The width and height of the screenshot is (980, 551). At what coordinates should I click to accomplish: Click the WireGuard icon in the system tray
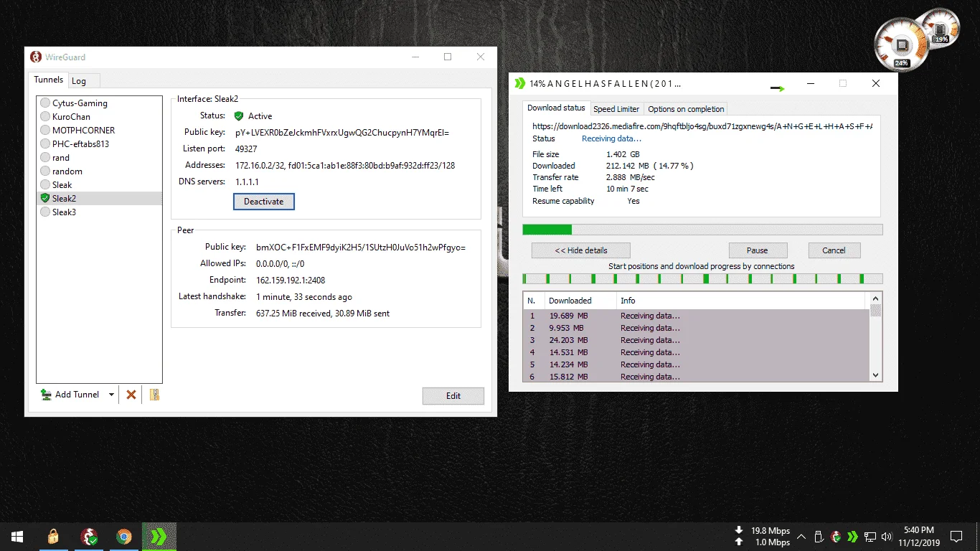coord(836,536)
